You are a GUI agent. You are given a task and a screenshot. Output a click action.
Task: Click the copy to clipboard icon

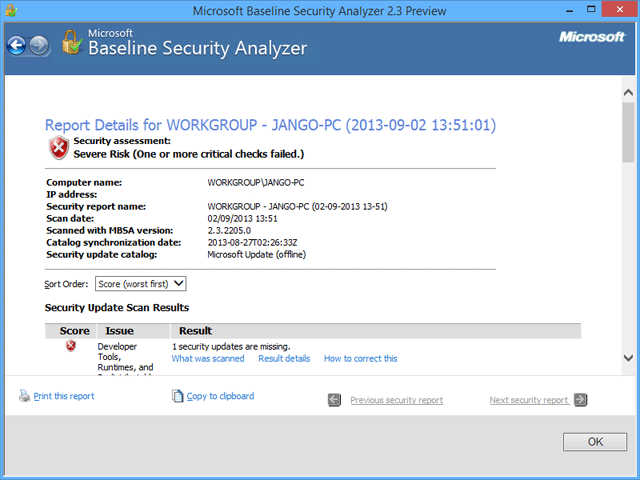click(x=178, y=396)
